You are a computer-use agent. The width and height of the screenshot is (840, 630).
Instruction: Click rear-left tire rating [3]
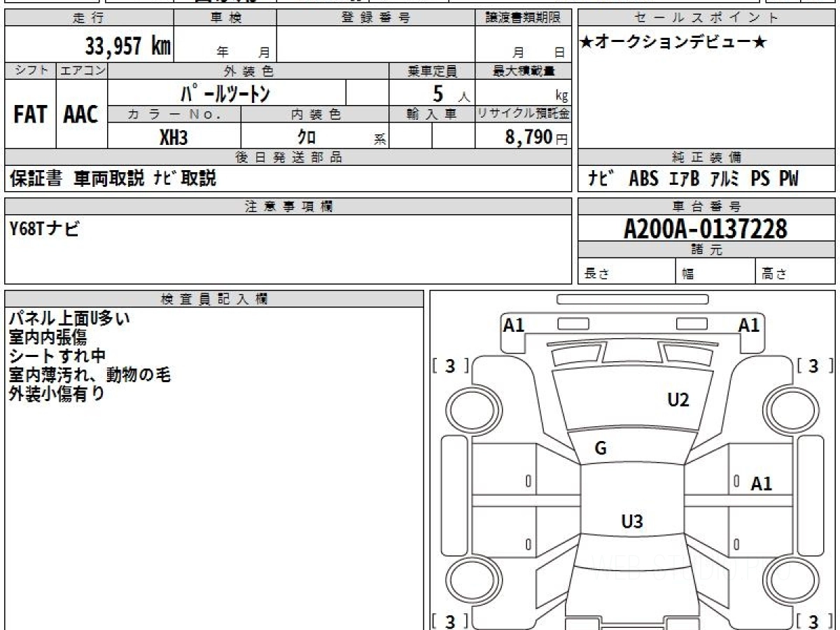point(450,621)
